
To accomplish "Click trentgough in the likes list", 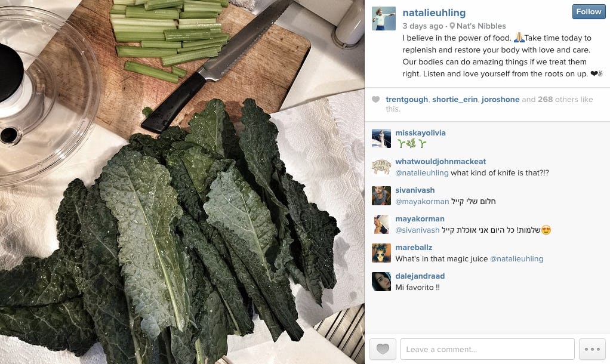I will click(407, 100).
